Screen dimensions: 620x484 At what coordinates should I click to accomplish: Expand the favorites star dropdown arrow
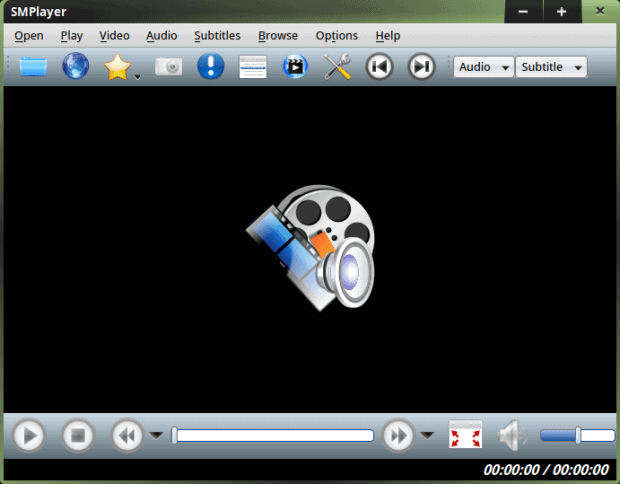pyautogui.click(x=137, y=77)
